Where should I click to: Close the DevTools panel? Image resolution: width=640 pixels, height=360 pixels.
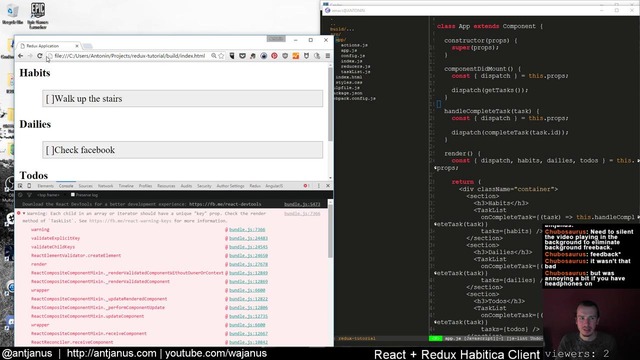(328, 186)
